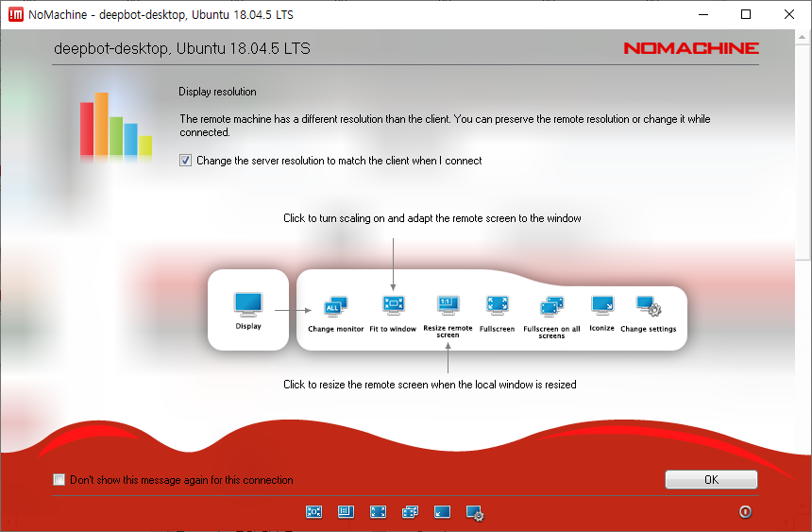The image size is (812, 532).
Task: Check 'Don't show this message again' box
Action: (59, 480)
